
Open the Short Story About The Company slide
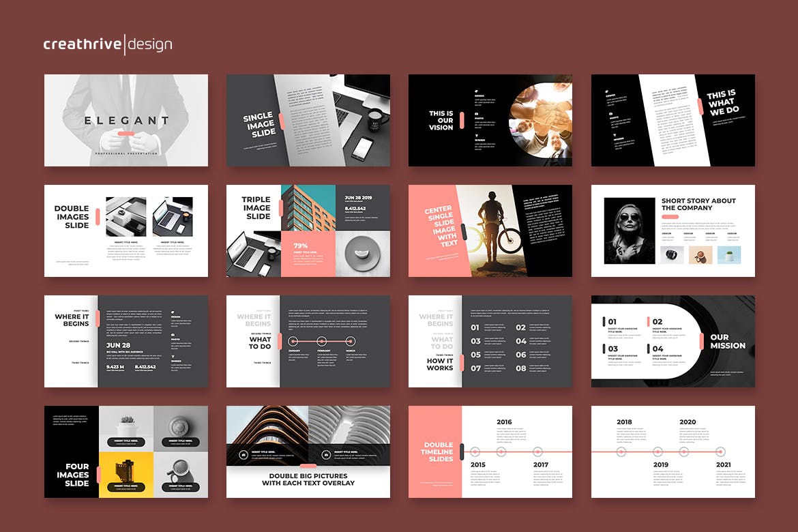673,231
